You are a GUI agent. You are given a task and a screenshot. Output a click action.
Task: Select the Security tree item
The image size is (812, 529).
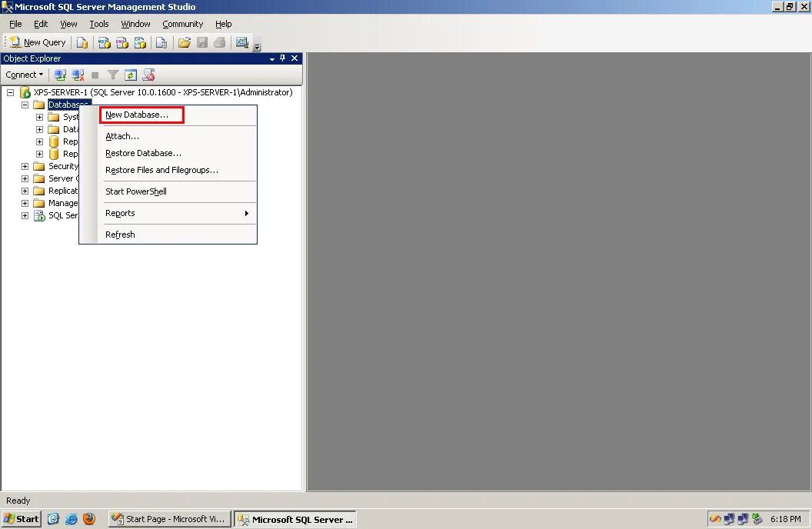coord(63,167)
